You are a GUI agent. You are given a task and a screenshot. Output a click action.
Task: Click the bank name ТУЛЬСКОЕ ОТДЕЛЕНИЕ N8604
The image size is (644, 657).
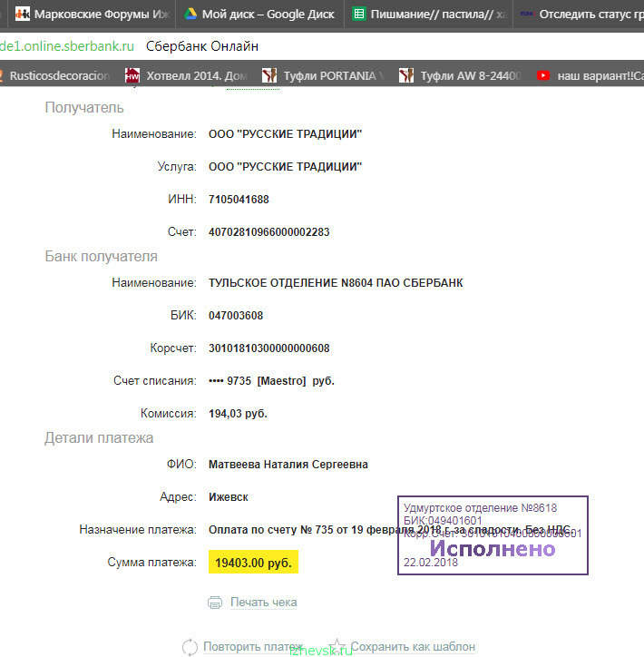(336, 283)
